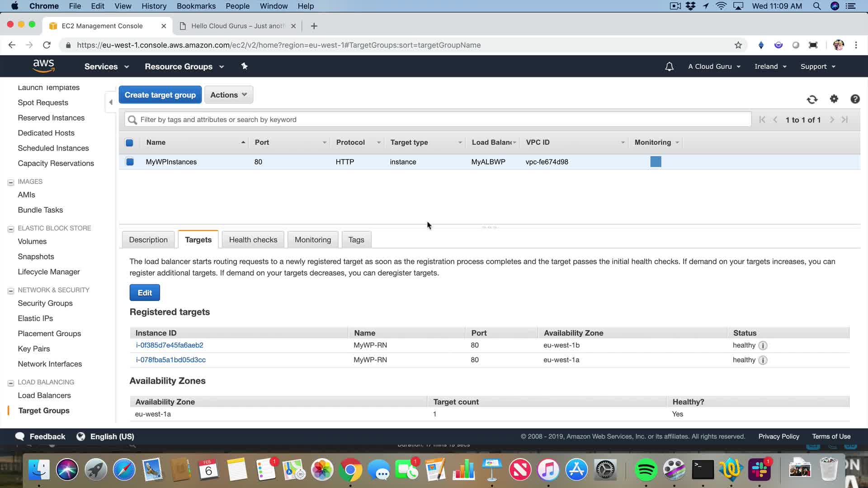Click the help question mark icon
868x488 pixels.
click(x=854, y=99)
